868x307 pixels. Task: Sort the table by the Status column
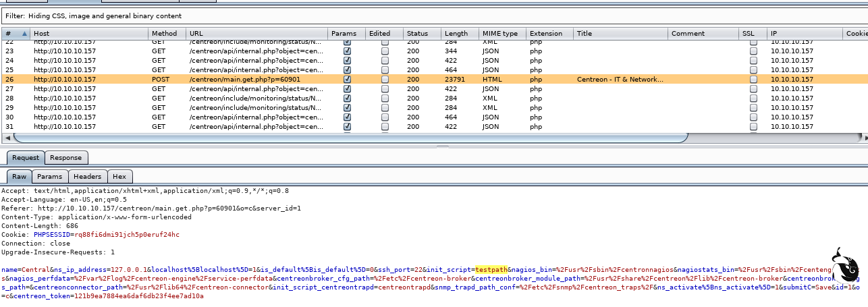pyautogui.click(x=417, y=34)
